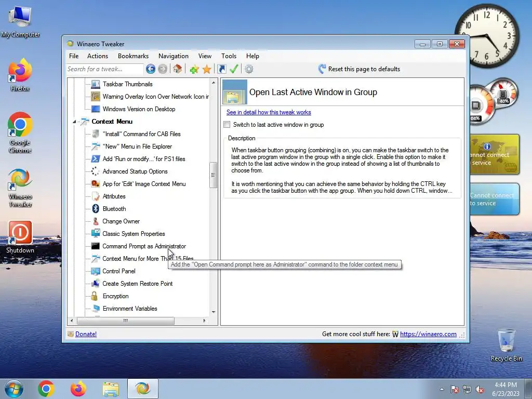Click the green checkmark toolbar icon

(x=234, y=69)
